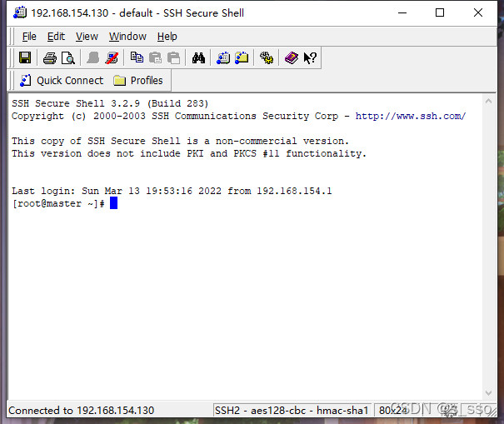Open the Settings gears icon
The height and width of the screenshot is (424, 504).
(x=267, y=57)
